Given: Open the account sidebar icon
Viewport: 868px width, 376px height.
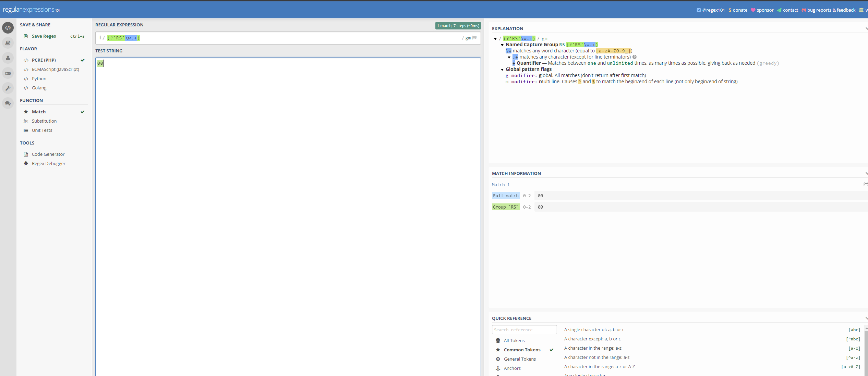Looking at the screenshot, I should pos(8,58).
